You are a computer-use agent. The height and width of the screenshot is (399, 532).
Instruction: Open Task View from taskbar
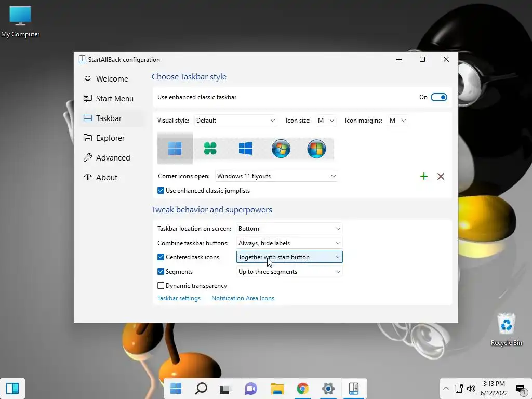pyautogui.click(x=226, y=389)
